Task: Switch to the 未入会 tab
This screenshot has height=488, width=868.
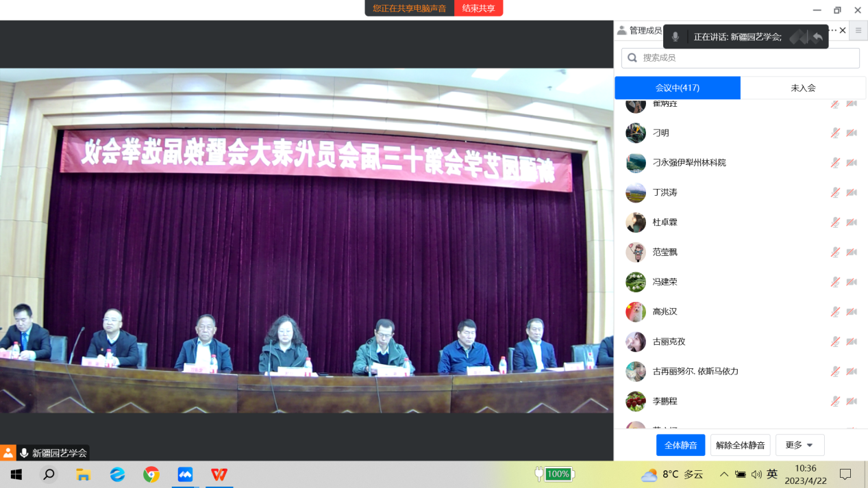Action: coord(803,88)
